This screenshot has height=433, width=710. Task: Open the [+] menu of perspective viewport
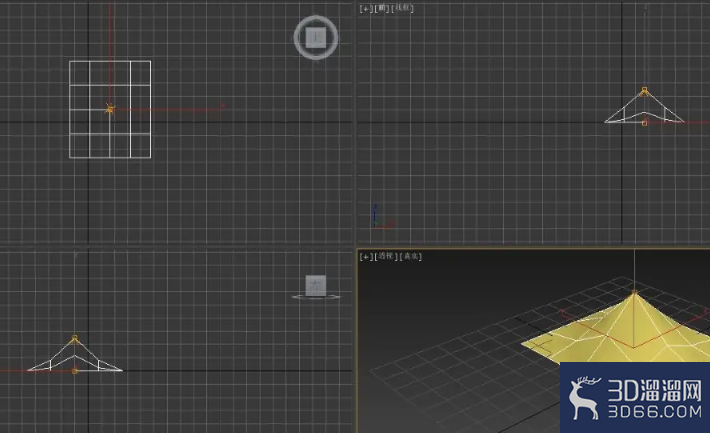366,256
